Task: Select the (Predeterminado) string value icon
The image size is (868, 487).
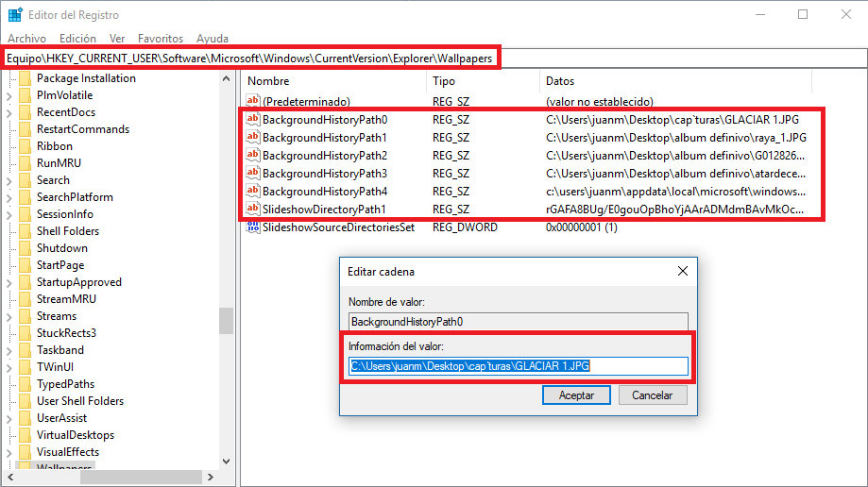Action: pyautogui.click(x=253, y=101)
